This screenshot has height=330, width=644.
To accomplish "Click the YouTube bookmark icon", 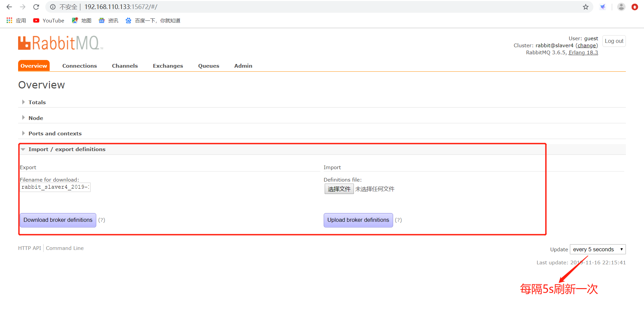I will tap(36, 20).
